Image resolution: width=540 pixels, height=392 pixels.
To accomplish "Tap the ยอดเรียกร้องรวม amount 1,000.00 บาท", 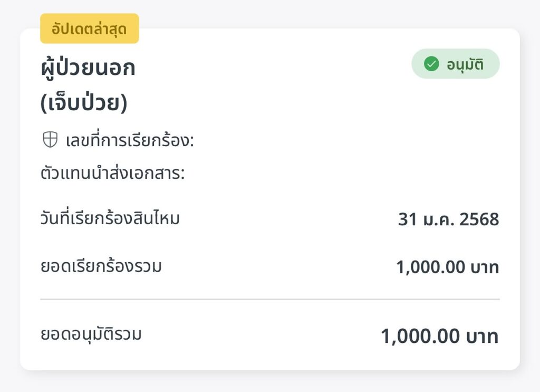I will [x=447, y=267].
